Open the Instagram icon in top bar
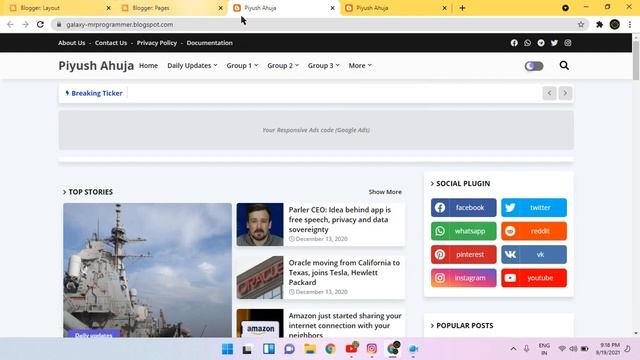The width and height of the screenshot is (640, 360). click(x=568, y=43)
